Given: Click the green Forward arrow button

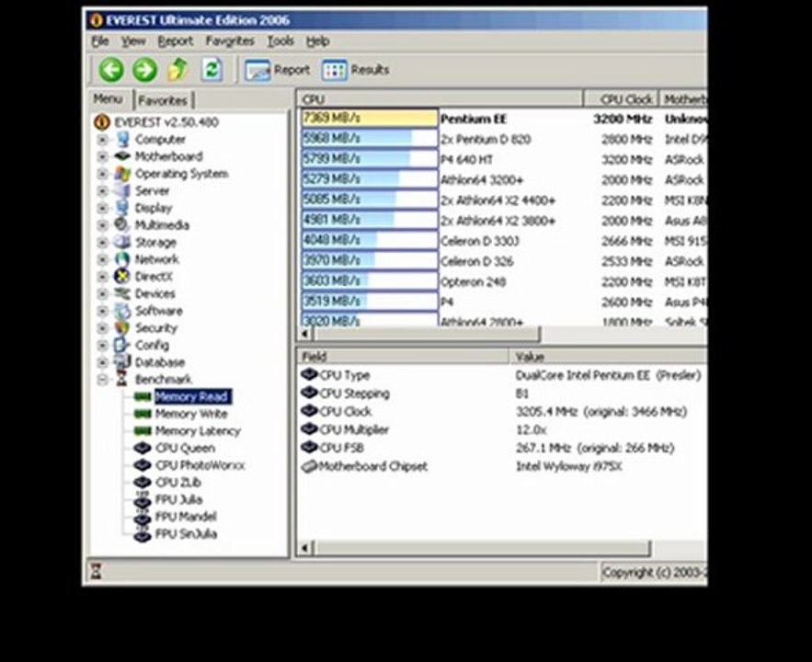Looking at the screenshot, I should (144, 70).
